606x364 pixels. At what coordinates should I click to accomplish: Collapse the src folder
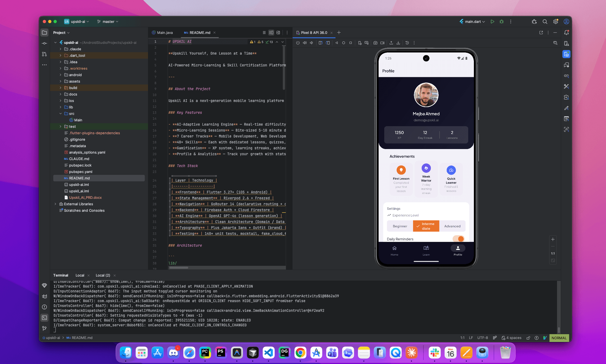point(61,114)
